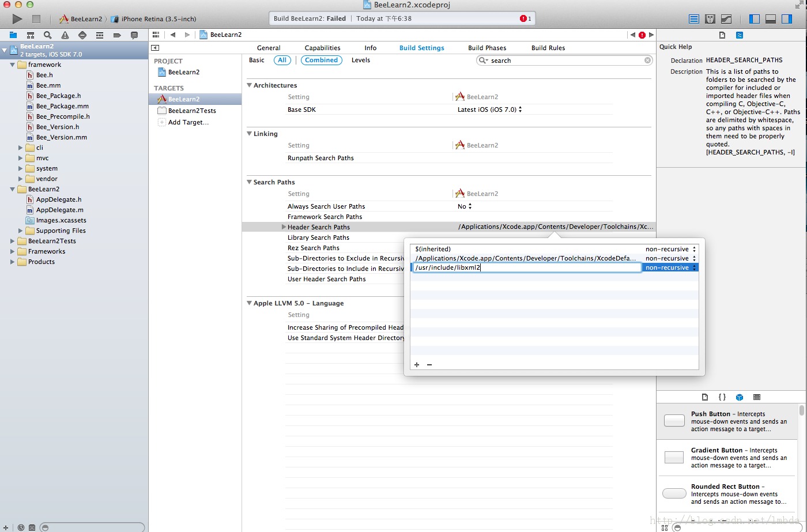Viewport: 807px width, 532px height.
Task: Open the General tab
Action: pos(269,48)
